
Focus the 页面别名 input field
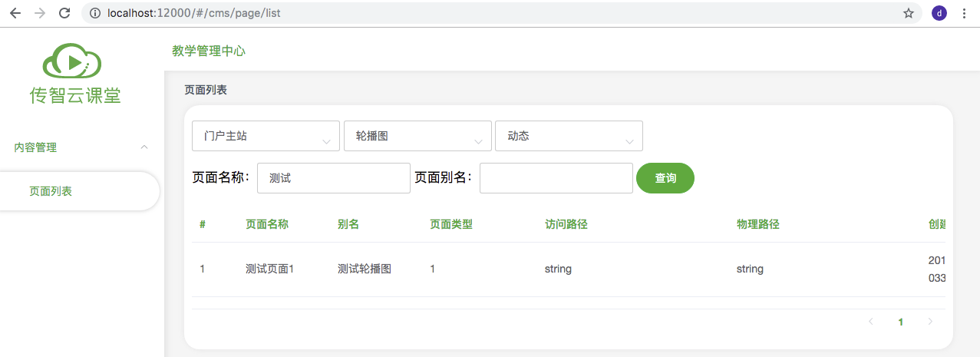pos(556,178)
